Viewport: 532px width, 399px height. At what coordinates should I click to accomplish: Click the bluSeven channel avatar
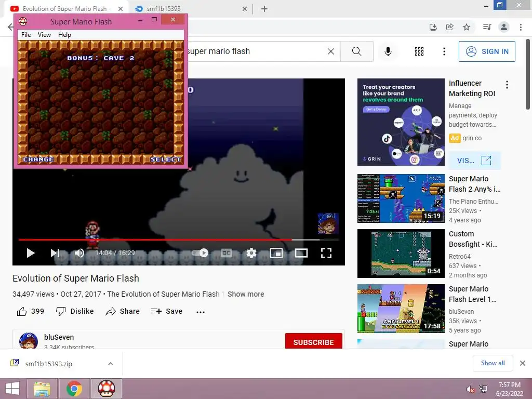[x=29, y=341]
